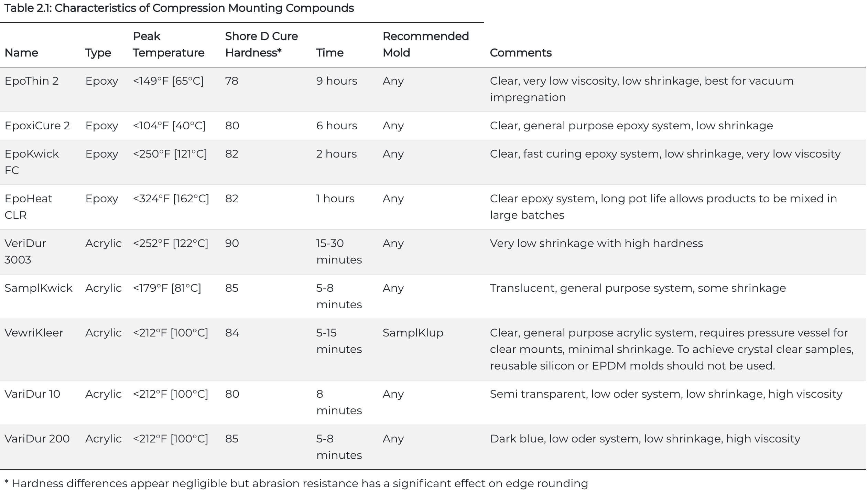Click the '<324°F [162°C]' temperature cell
Image resolution: width=868 pixels, height=492 pixels.
click(171, 199)
